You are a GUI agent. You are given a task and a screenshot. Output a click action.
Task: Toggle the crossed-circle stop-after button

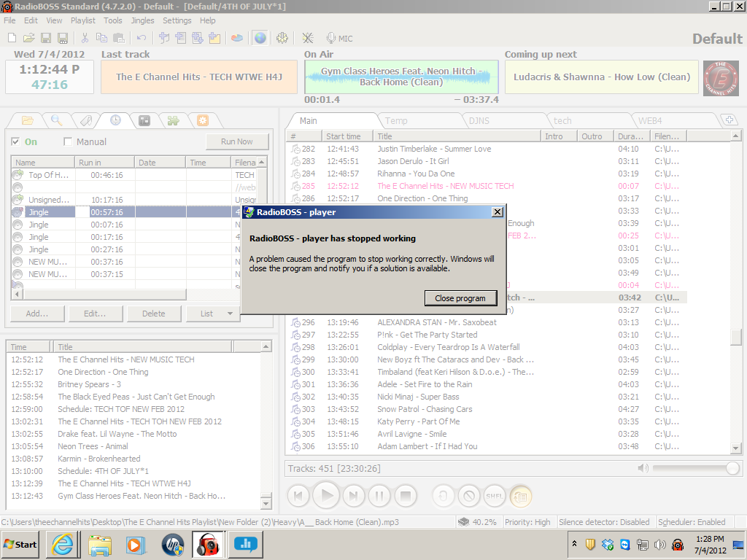pos(469,496)
